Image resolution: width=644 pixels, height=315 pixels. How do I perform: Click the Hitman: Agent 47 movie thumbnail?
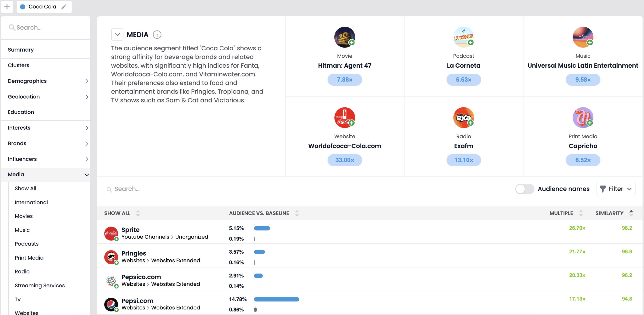tap(344, 37)
